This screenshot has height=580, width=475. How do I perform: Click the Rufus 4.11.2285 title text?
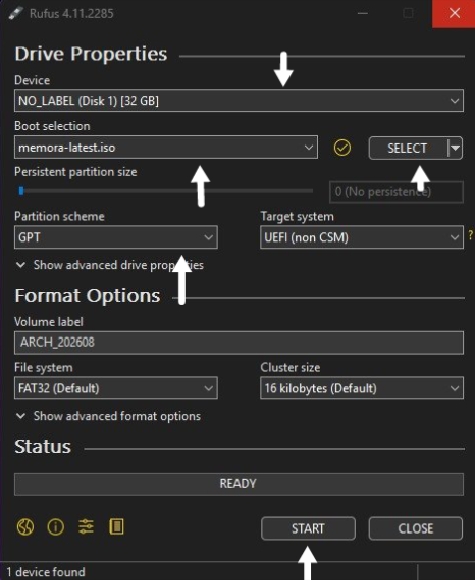tap(71, 14)
